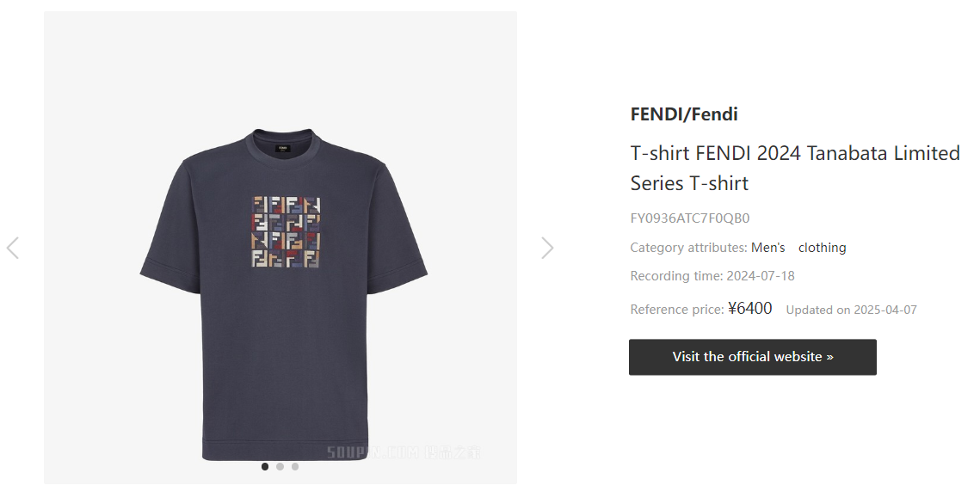980x504 pixels.
Task: Open the grey T-shirt product photo
Action: 284,295
